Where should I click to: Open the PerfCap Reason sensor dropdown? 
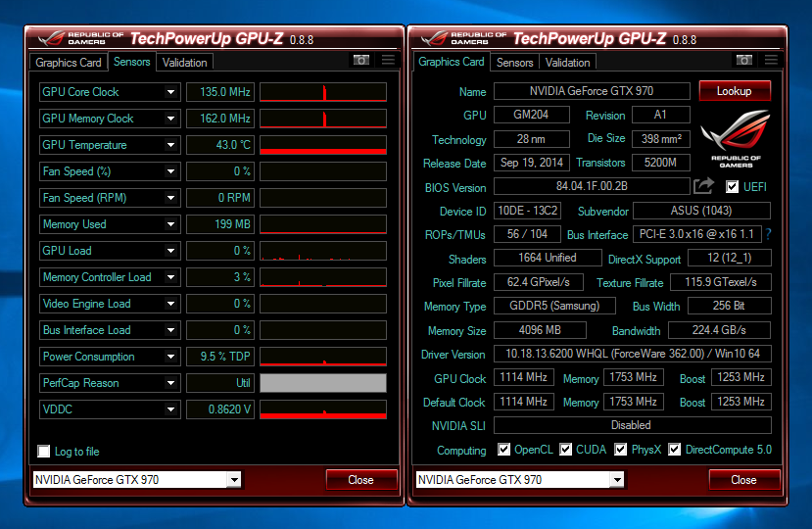pyautogui.click(x=170, y=383)
